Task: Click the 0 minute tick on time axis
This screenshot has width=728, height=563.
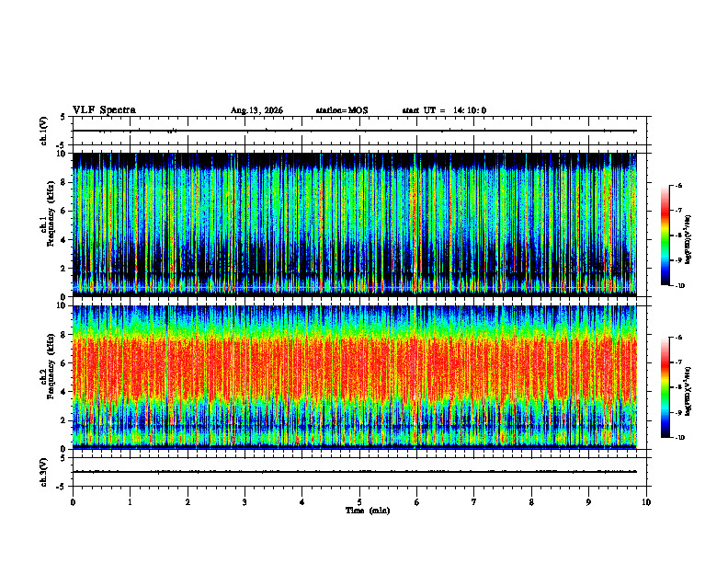Action: click(x=73, y=502)
